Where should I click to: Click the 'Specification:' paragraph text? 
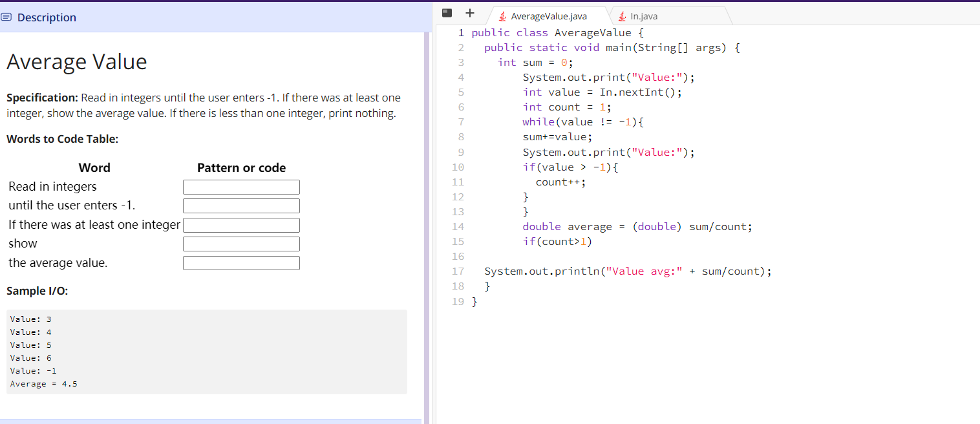pyautogui.click(x=204, y=105)
